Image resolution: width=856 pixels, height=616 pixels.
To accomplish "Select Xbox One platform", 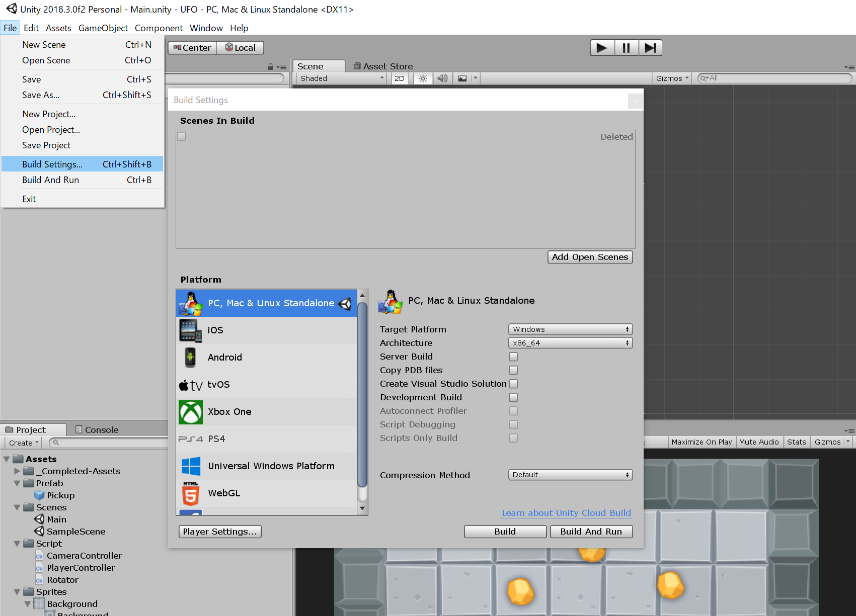I will point(229,412).
